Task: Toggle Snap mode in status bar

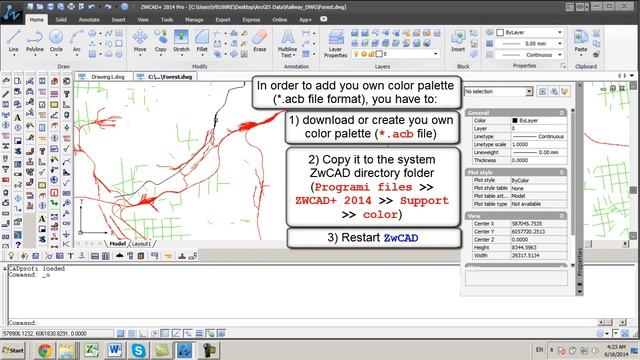Action: [x=120, y=333]
